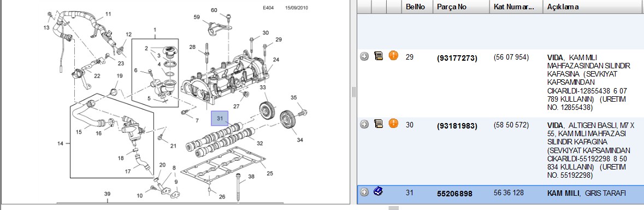Expand row 31 with the plus icon

click(364, 192)
